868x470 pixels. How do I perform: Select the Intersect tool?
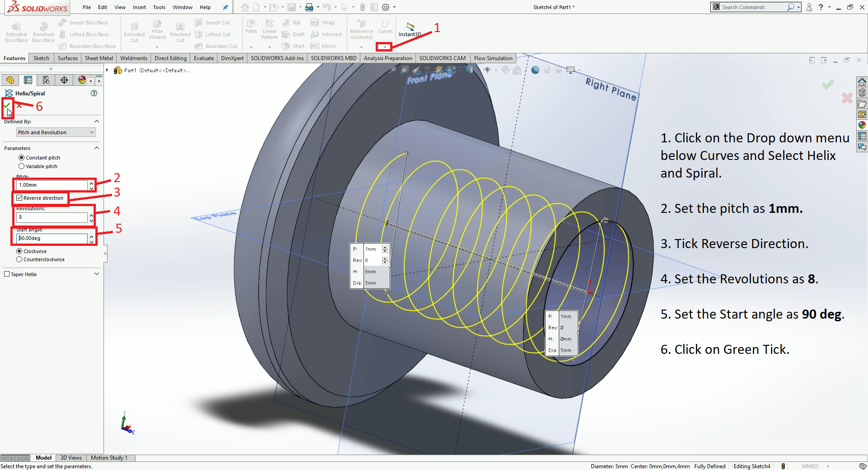click(326, 34)
